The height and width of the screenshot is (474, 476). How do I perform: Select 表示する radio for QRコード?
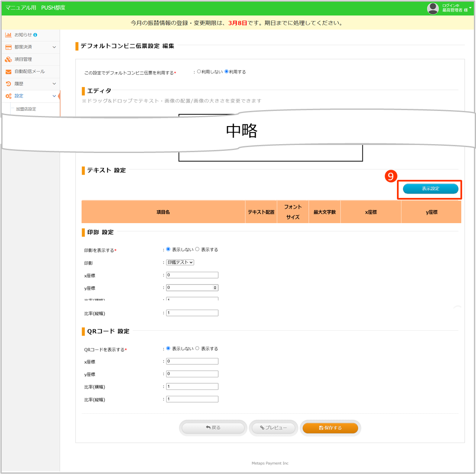[197, 348]
